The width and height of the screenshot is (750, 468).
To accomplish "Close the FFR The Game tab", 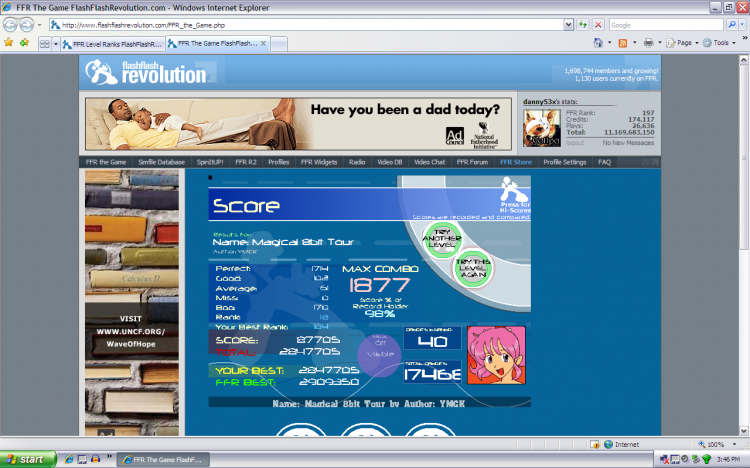I will click(263, 43).
